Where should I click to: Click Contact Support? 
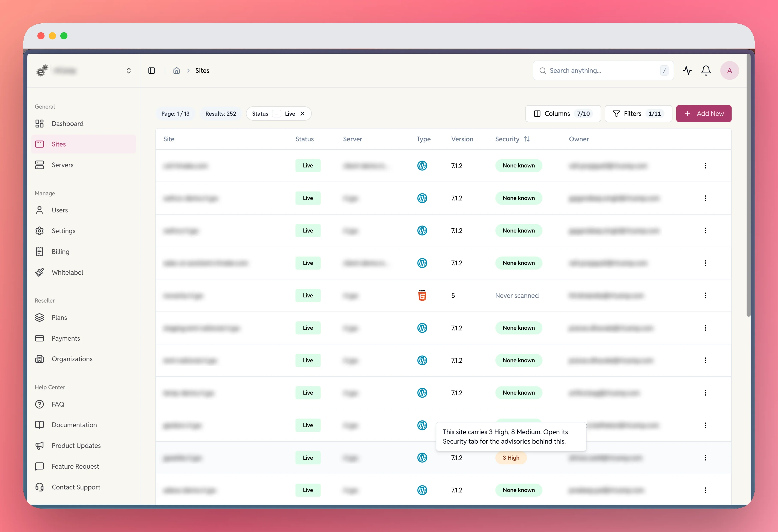[83, 487]
